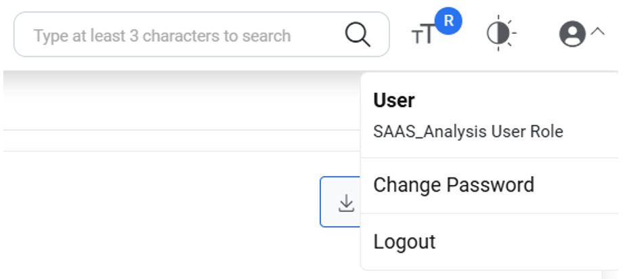The image size is (644, 279).
Task: Click the SAAS_Analysis User Role label
Action: (x=468, y=131)
